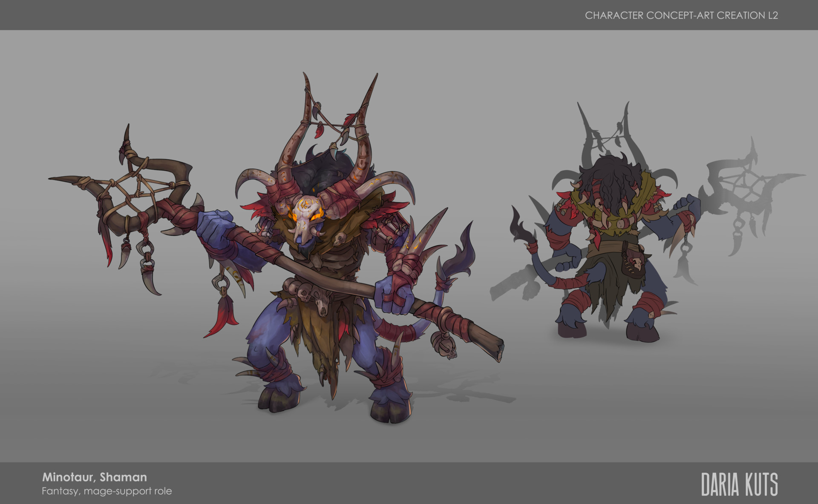Expand the character title caption
Screen dimensions: 818x504
[94, 478]
